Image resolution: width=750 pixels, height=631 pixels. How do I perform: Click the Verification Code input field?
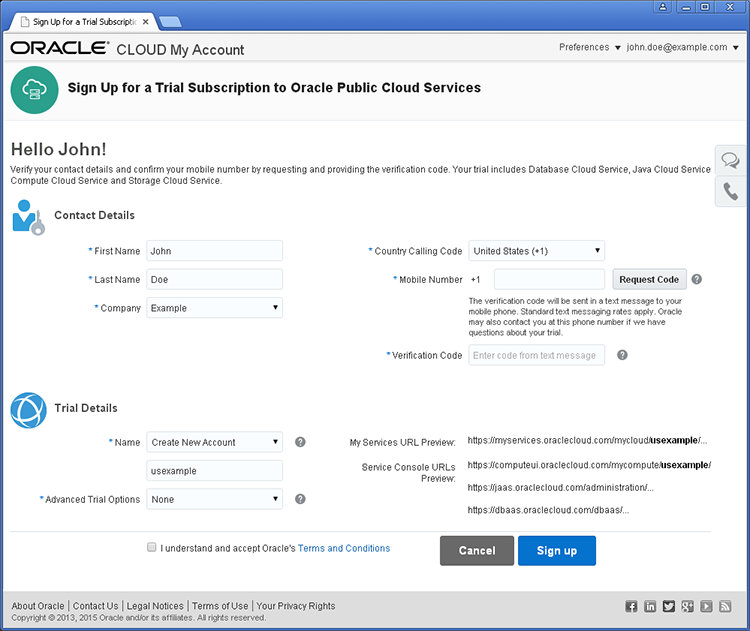(537, 355)
